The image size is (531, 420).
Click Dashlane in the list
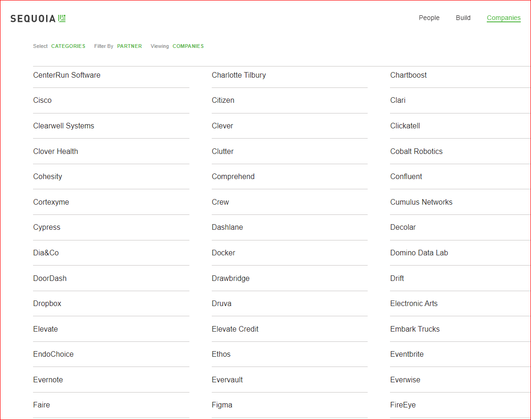pyautogui.click(x=227, y=227)
